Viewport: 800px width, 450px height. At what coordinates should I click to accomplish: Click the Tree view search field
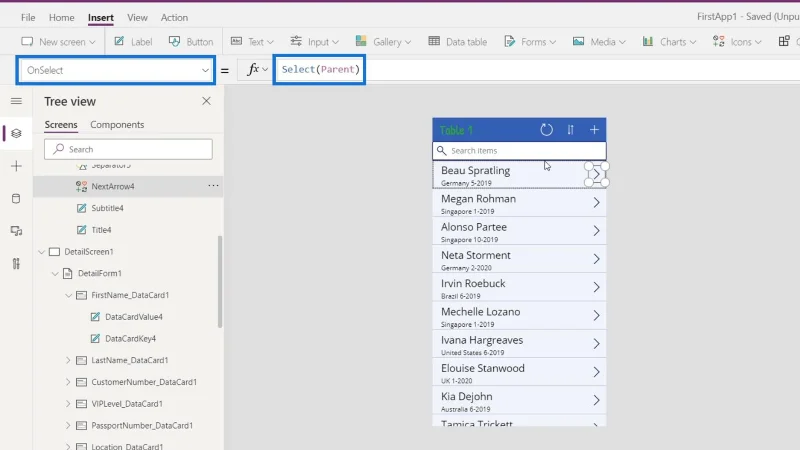pyautogui.click(x=128, y=149)
